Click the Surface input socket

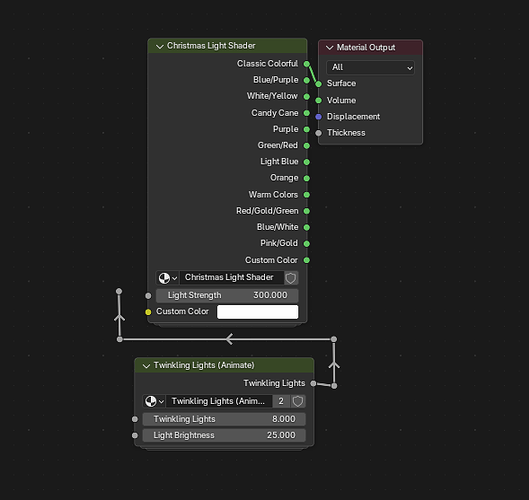318,84
